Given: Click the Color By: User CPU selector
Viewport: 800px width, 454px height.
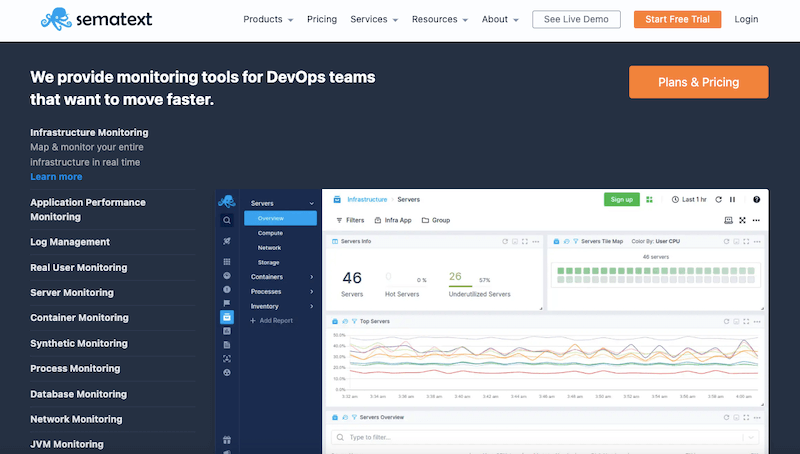Looking at the screenshot, I should (x=656, y=241).
